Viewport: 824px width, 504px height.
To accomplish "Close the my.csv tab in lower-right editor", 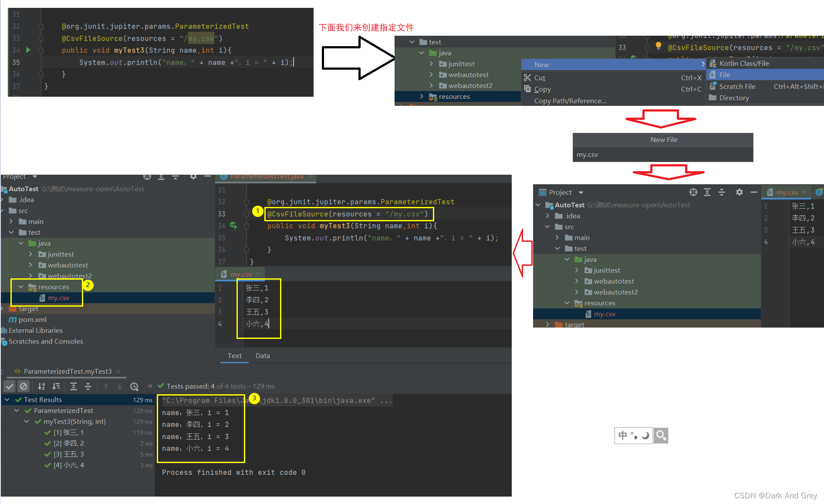I will point(804,192).
